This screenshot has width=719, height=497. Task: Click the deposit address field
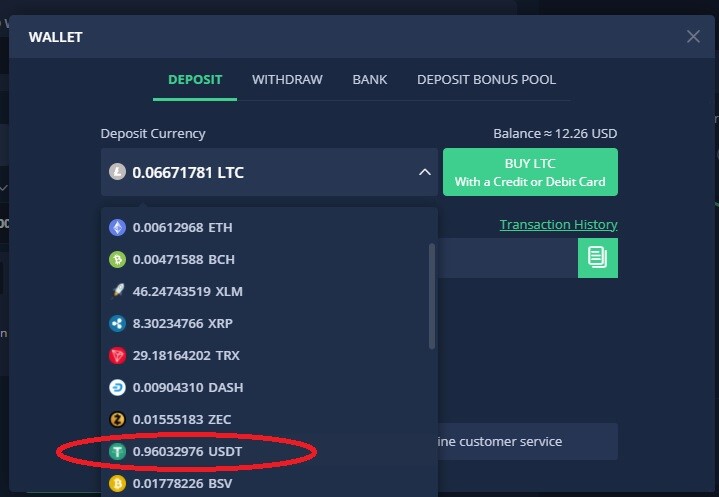tap(508, 258)
